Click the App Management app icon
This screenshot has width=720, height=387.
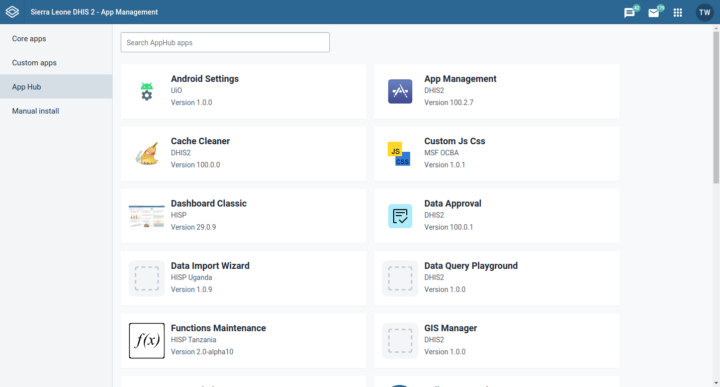point(400,91)
